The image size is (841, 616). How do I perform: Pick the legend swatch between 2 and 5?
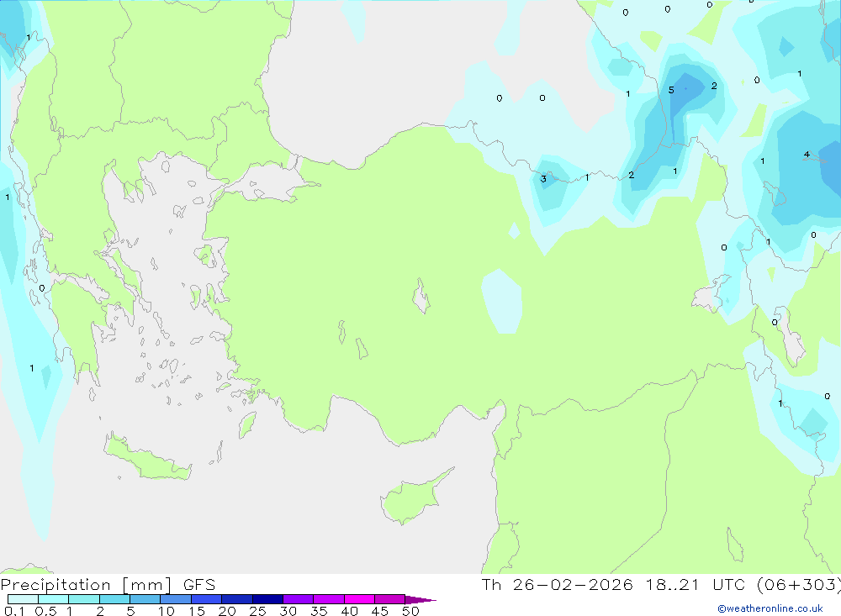click(x=114, y=599)
